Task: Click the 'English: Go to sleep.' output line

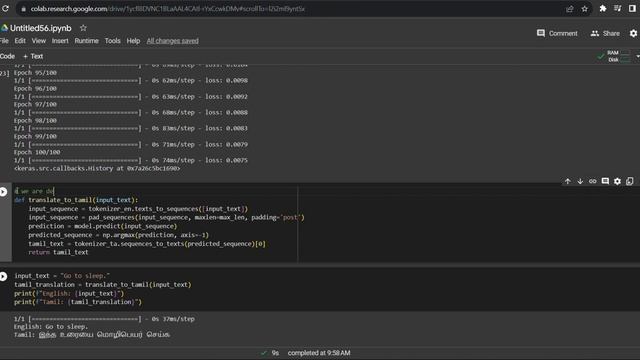Action: [x=51, y=327]
